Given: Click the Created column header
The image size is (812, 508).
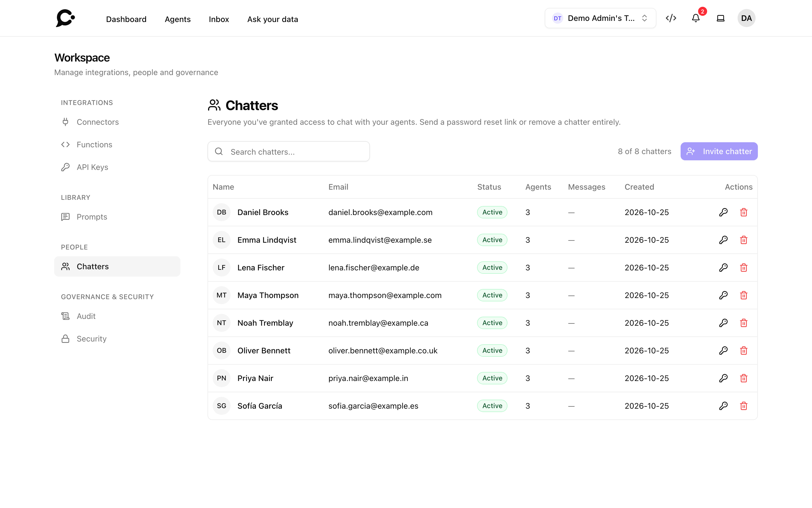Looking at the screenshot, I should click(639, 187).
